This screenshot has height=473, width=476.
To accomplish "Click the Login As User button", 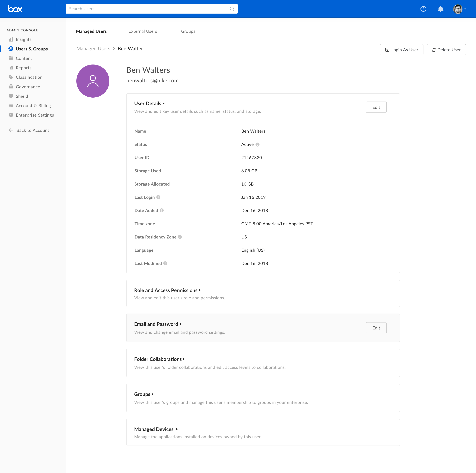I will tap(402, 50).
